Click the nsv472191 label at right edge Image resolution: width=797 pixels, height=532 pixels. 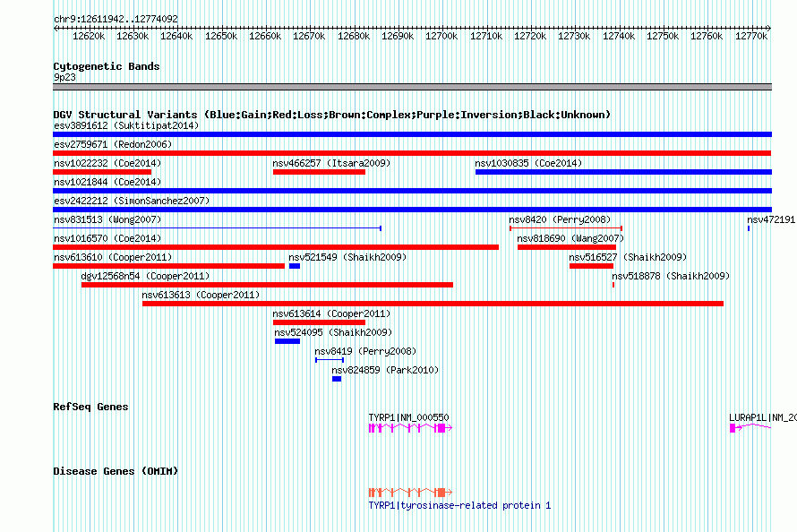click(x=771, y=219)
